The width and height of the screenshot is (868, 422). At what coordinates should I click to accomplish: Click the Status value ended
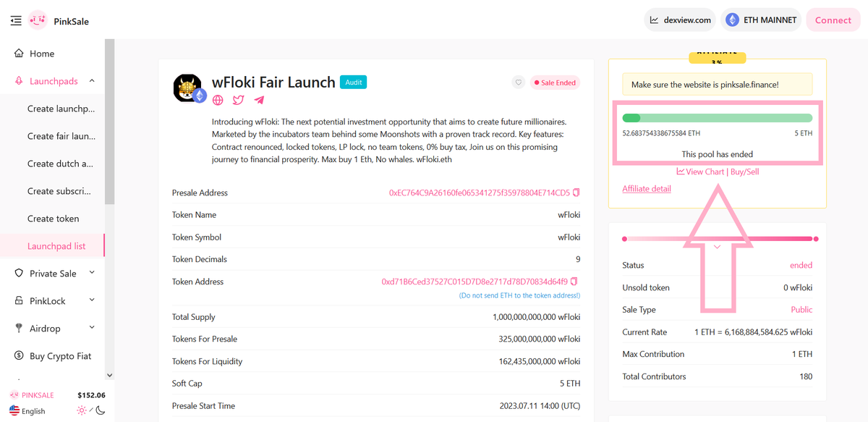click(801, 266)
